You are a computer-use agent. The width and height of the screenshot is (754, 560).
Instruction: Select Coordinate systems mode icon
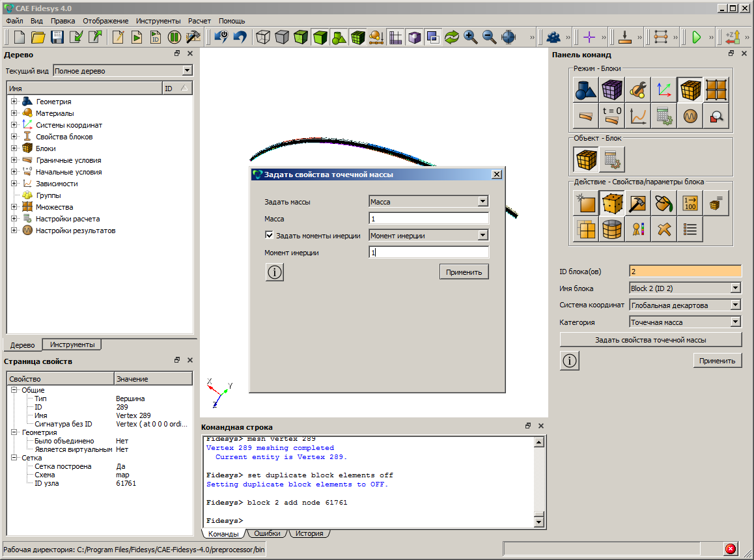coord(664,90)
